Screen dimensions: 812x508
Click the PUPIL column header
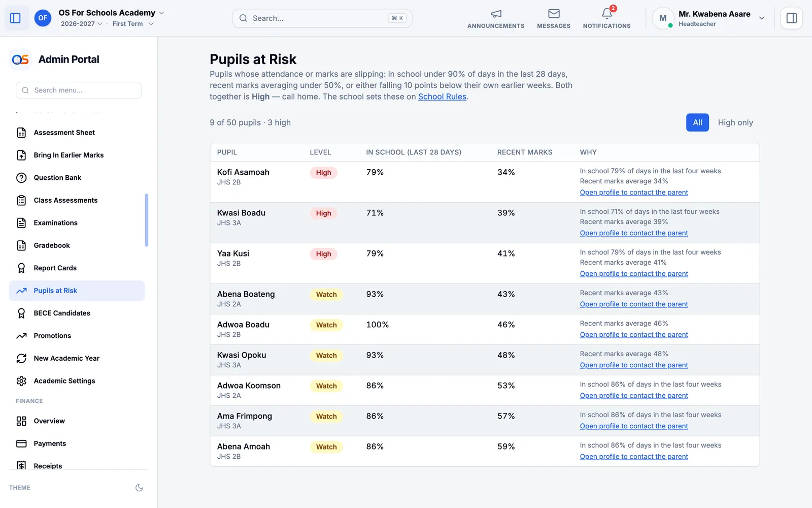227,152
